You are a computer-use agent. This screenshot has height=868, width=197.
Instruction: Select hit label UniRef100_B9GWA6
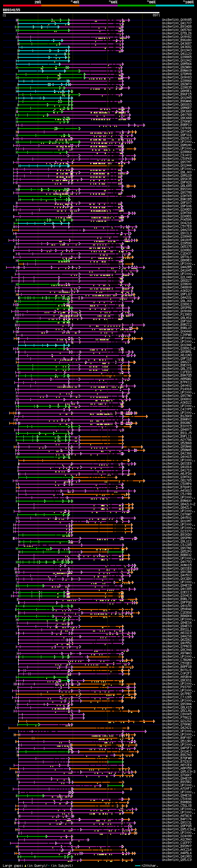pyautogui.click(x=177, y=101)
